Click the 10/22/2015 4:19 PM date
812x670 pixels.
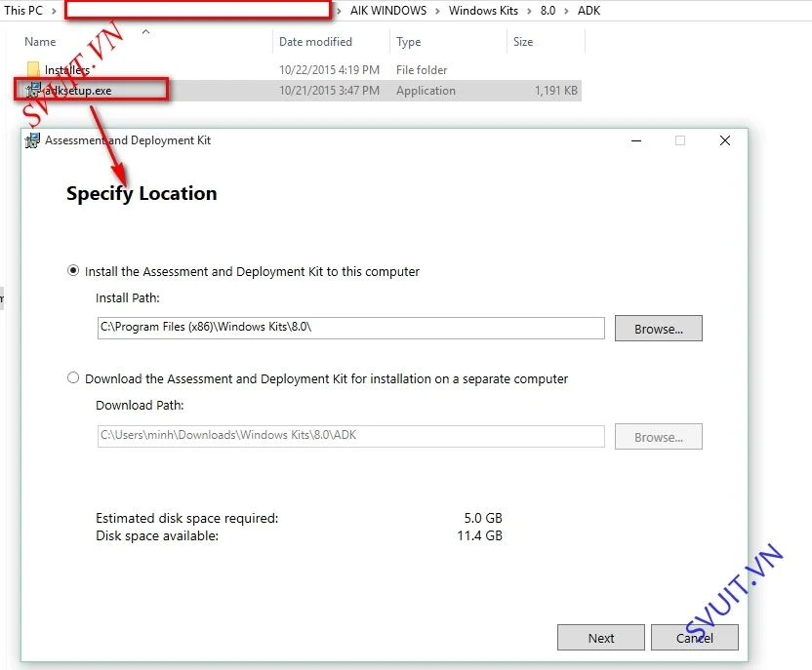click(329, 70)
